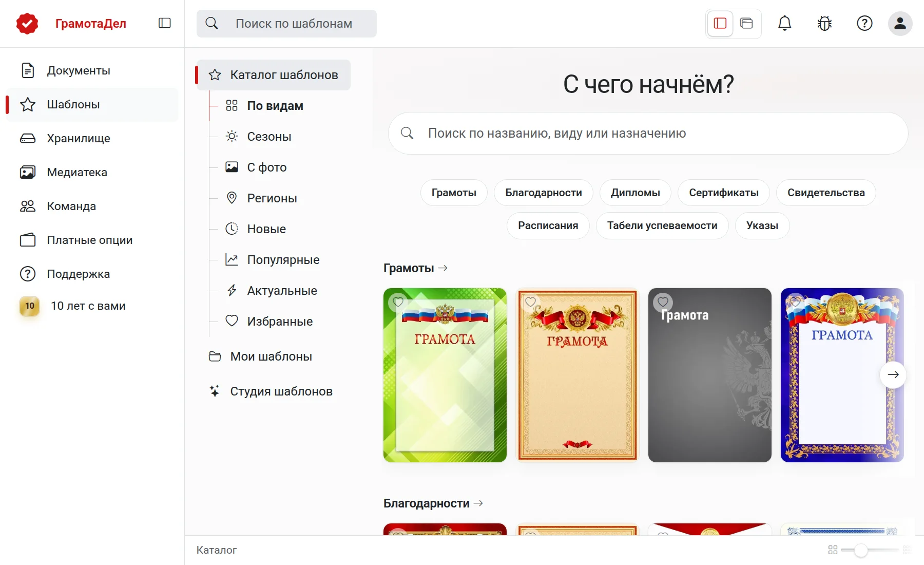924x565 pixels.
Task: Open the beige ornate Грамота thumbnail
Action: click(x=577, y=375)
